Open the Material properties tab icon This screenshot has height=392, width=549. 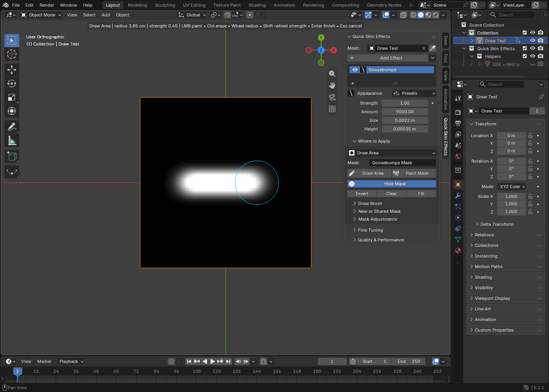[x=458, y=250]
